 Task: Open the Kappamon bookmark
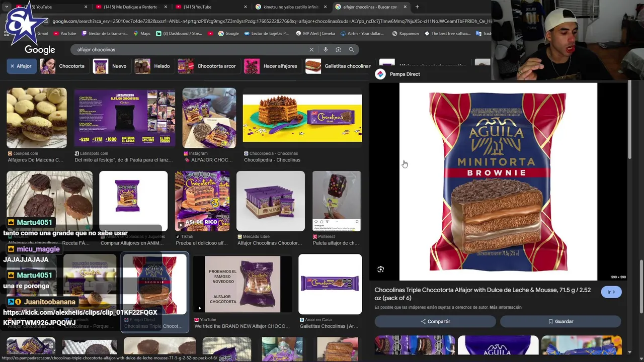[406, 34]
